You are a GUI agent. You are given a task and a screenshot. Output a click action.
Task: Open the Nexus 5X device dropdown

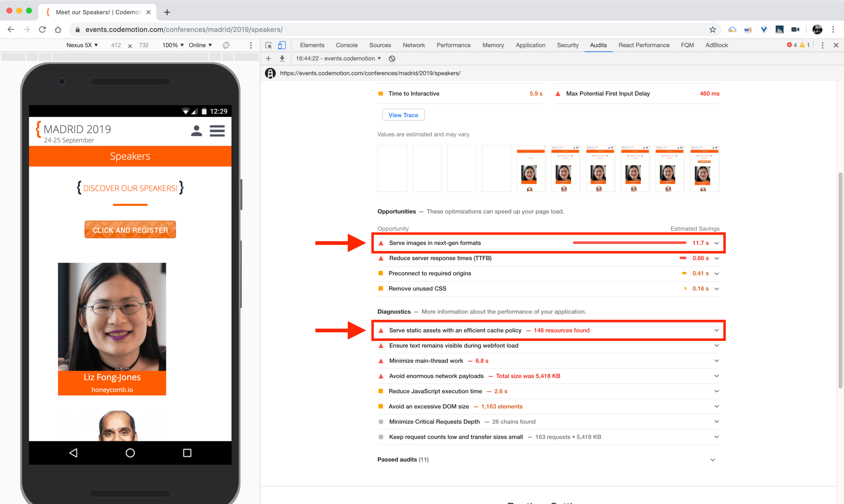(x=82, y=45)
